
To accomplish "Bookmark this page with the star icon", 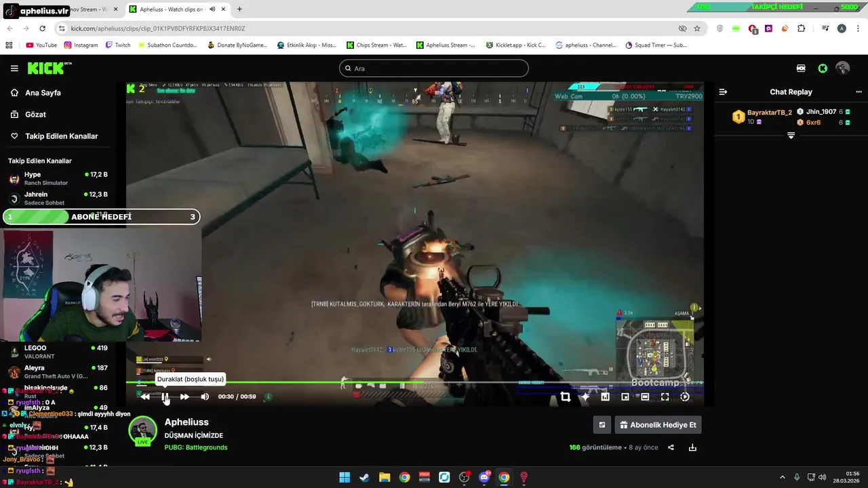I will (x=697, y=28).
